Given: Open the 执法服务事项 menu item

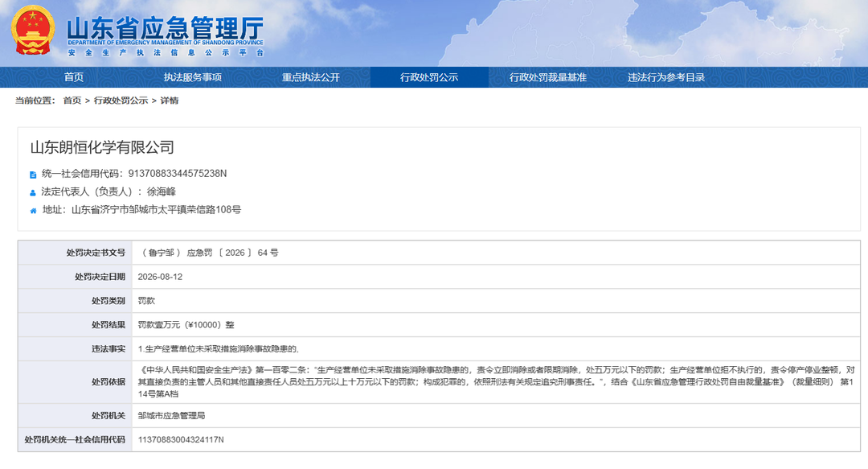Looking at the screenshot, I should click(x=193, y=77).
